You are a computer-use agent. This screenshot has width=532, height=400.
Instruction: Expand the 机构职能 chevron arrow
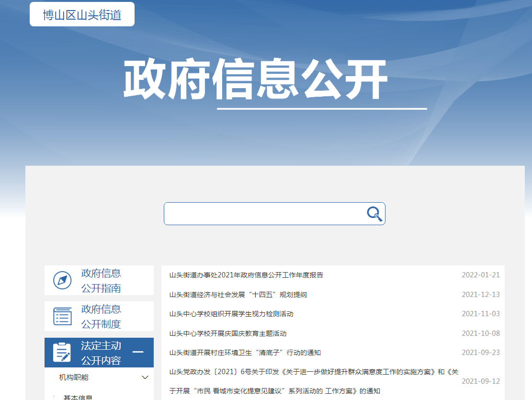(145, 377)
